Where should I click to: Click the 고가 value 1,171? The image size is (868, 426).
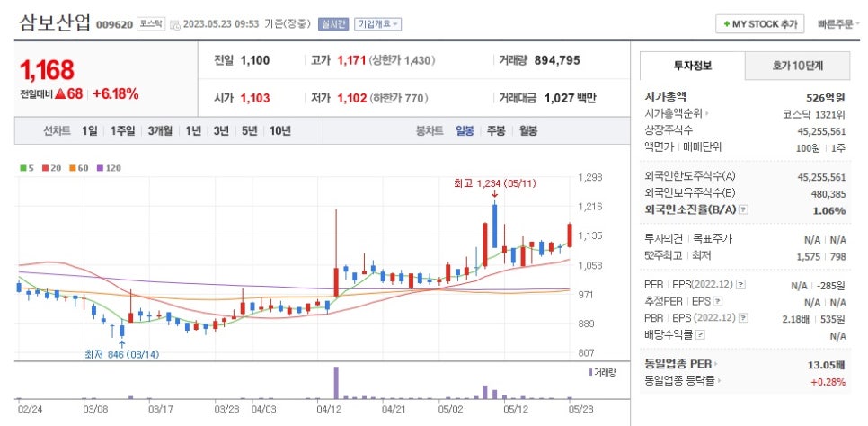[x=351, y=60]
